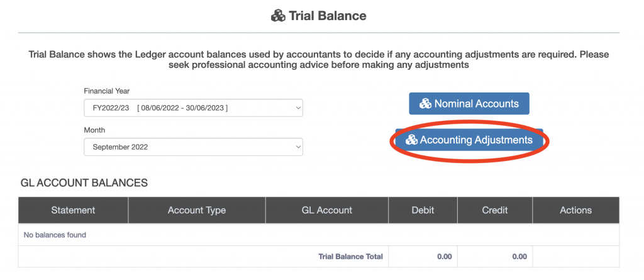Select the GL Account column header
This screenshot has height=280, width=644.
[x=326, y=210]
